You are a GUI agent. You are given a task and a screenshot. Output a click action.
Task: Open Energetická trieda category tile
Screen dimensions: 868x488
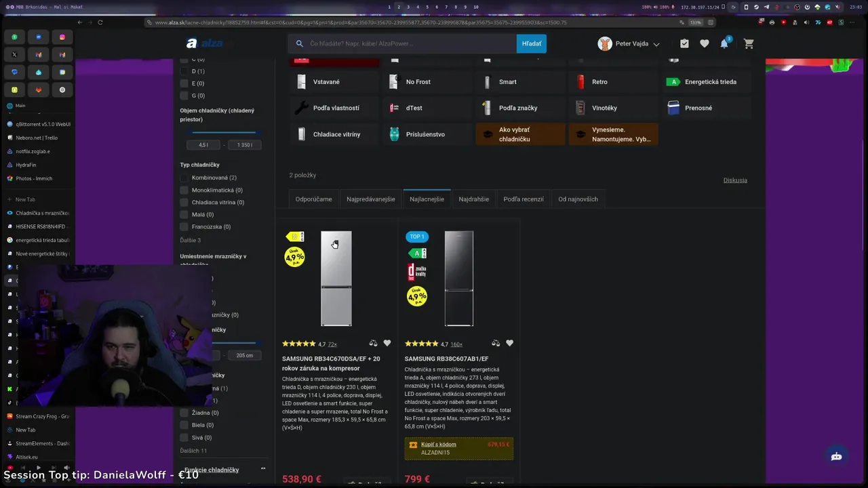[x=707, y=82]
